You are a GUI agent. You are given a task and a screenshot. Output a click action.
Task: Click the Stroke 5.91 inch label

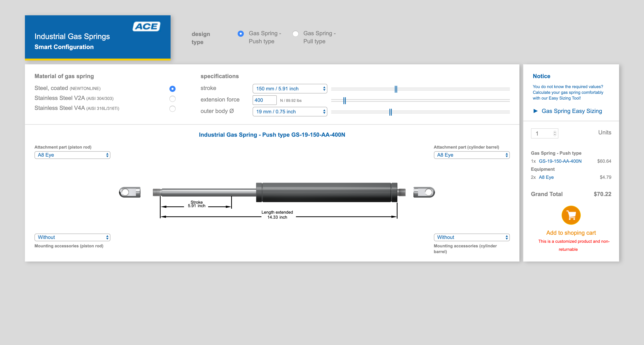click(196, 204)
